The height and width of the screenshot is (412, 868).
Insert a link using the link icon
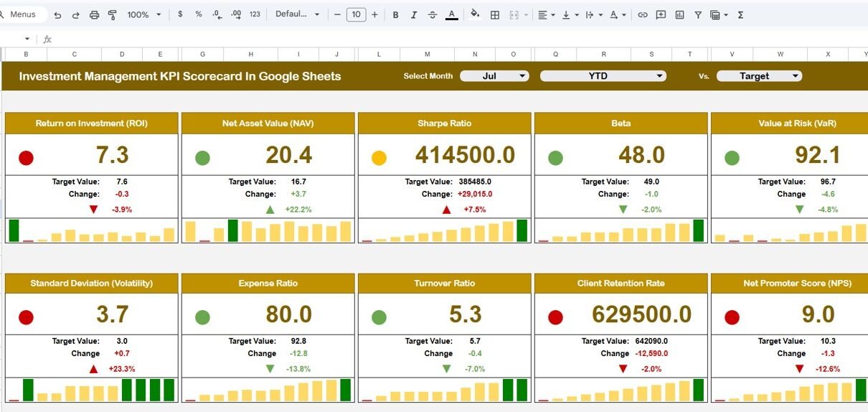point(642,14)
